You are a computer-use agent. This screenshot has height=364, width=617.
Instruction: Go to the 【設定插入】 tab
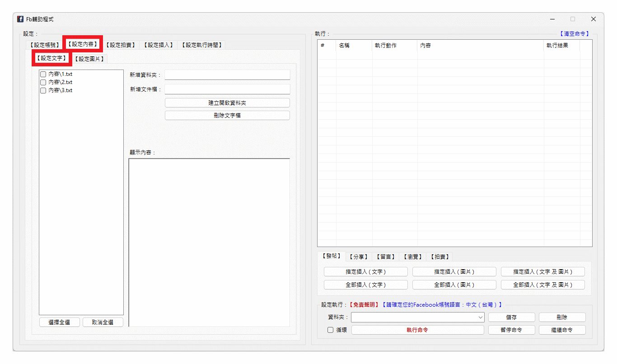click(159, 45)
